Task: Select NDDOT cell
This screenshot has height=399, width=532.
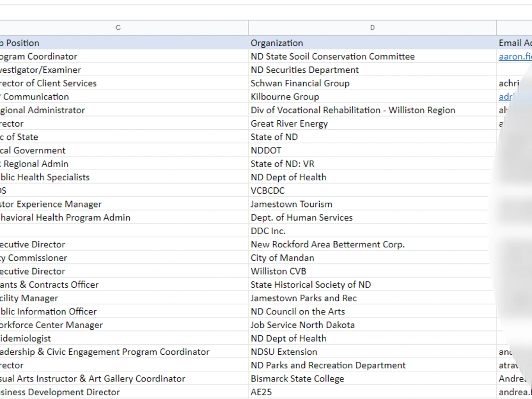Action: pos(372,151)
